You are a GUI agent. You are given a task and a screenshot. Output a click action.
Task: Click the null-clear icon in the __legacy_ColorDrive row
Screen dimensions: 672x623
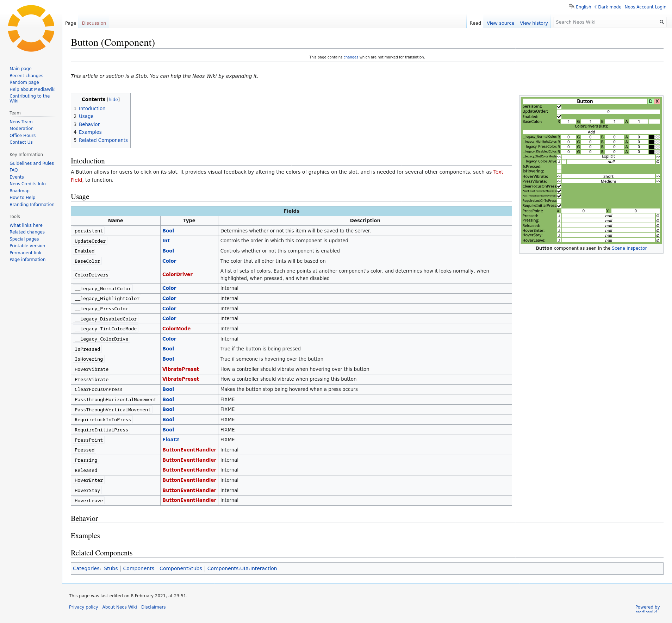pos(658,162)
